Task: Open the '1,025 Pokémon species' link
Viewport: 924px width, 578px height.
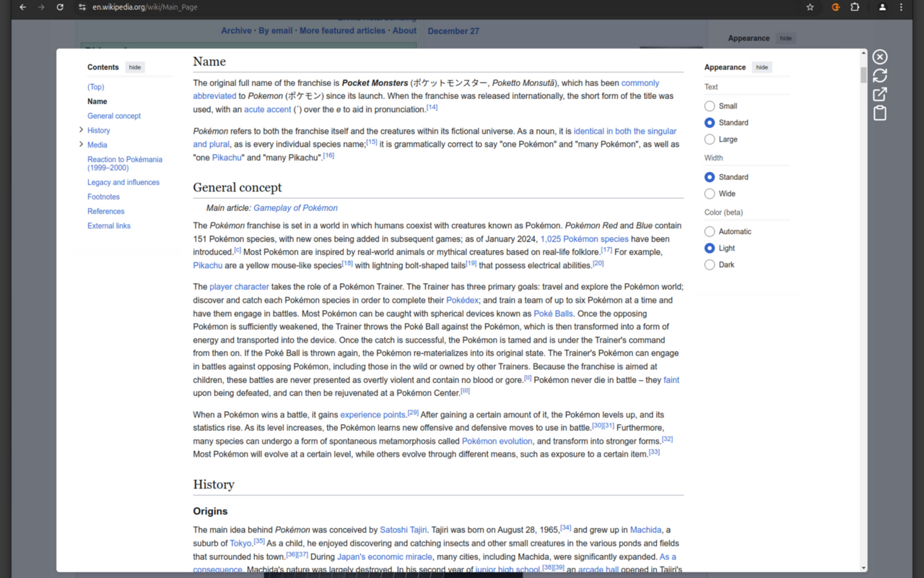Action: point(585,239)
